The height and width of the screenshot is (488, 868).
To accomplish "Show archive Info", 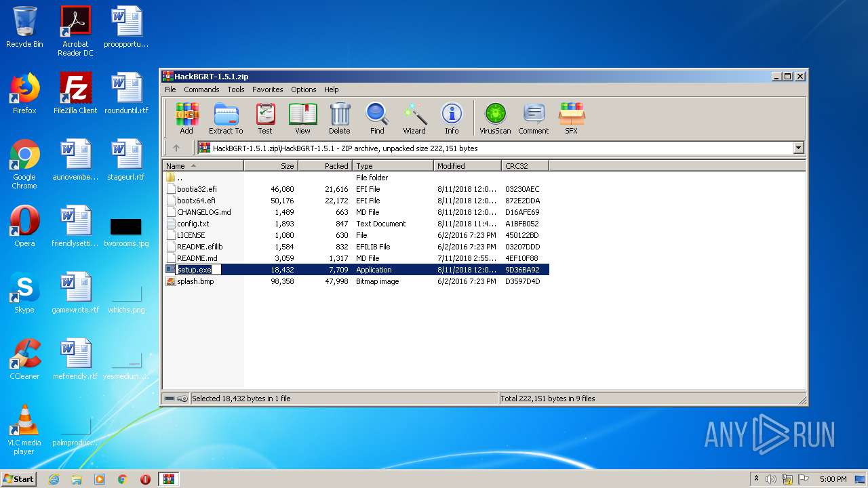I will pos(452,119).
